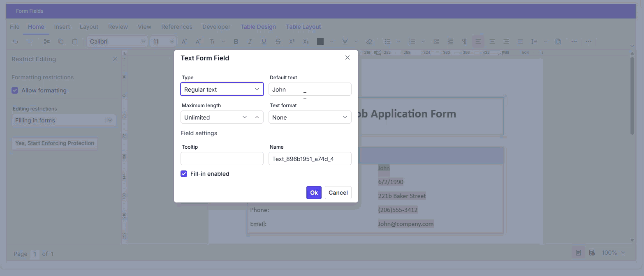
Task: Open the Type dropdown showing Regular text
Action: pyautogui.click(x=222, y=89)
